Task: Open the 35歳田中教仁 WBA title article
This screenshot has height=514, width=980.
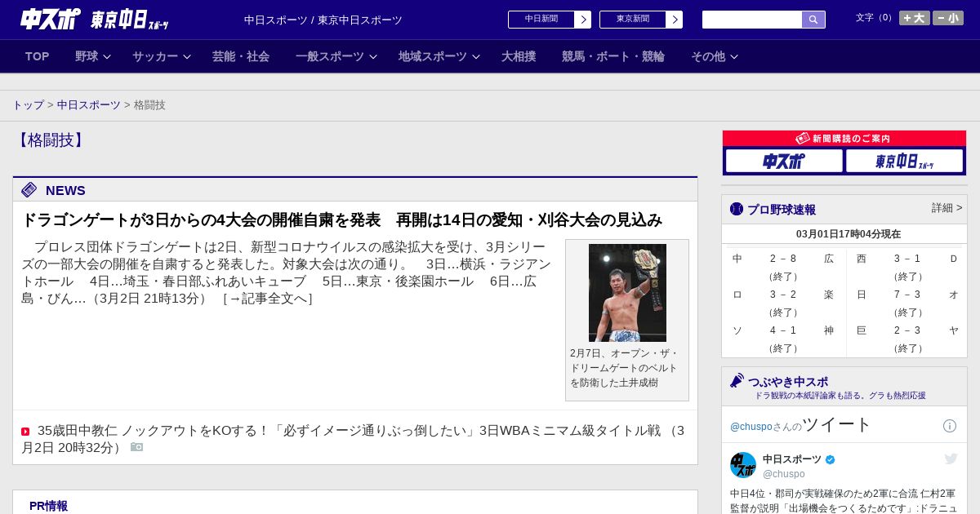Action: pyautogui.click(x=353, y=439)
